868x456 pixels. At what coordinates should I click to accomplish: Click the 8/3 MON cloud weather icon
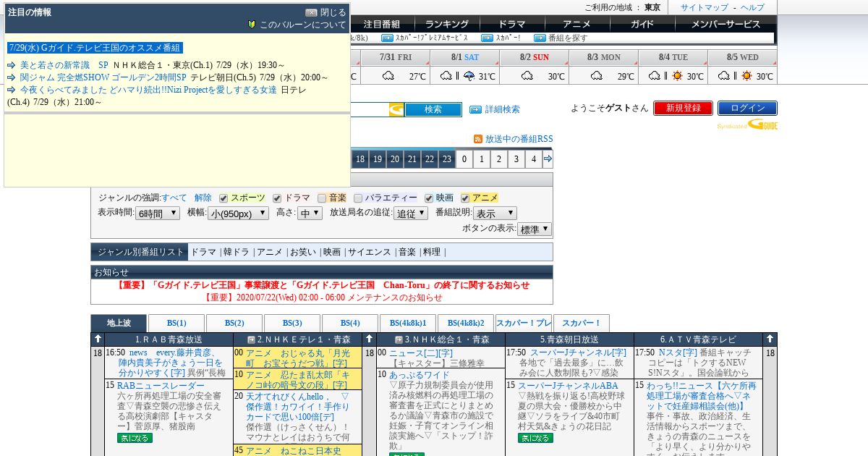pyautogui.click(x=597, y=76)
